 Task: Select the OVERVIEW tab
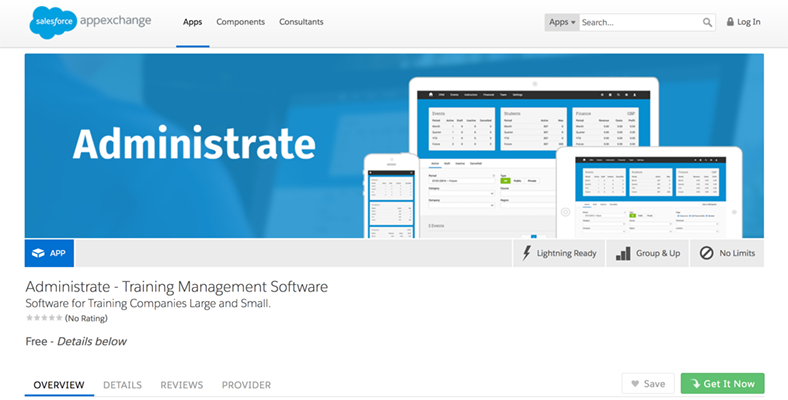pyautogui.click(x=59, y=385)
